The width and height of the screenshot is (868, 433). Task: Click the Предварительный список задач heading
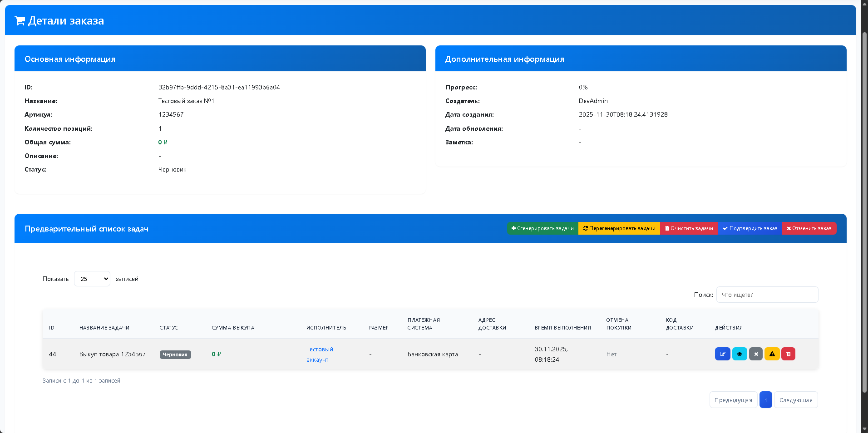point(87,229)
